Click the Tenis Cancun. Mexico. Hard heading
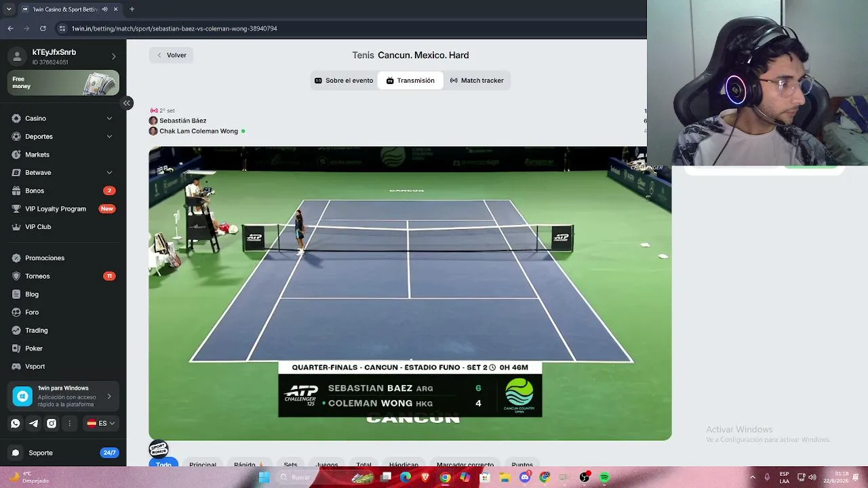Image resolution: width=868 pixels, height=488 pixels. click(x=410, y=56)
